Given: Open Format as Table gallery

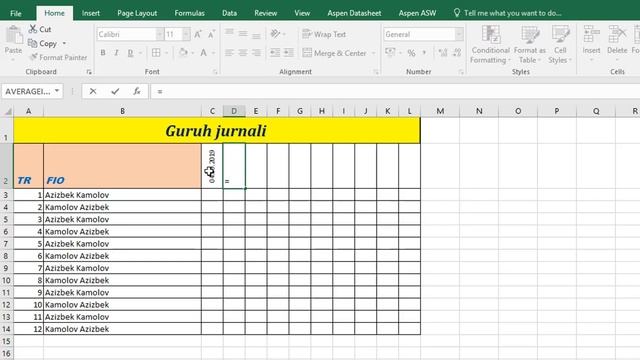Looking at the screenshot, I should tap(530, 44).
